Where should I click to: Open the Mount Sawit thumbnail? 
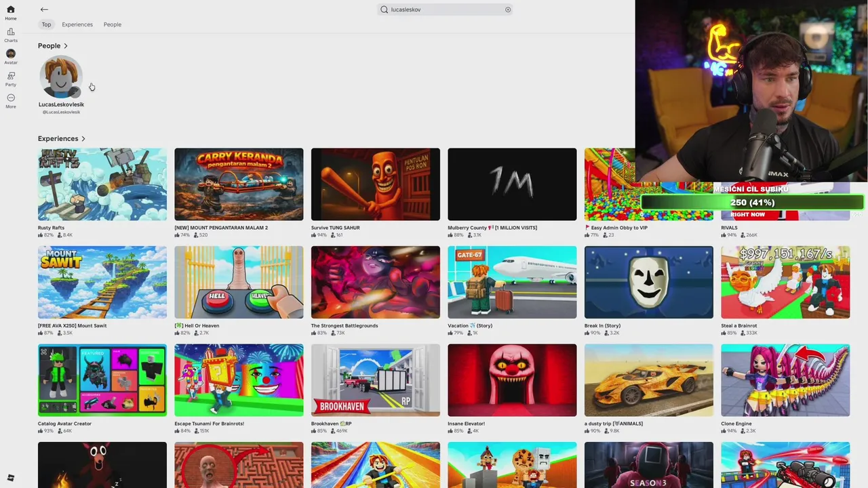click(x=102, y=282)
